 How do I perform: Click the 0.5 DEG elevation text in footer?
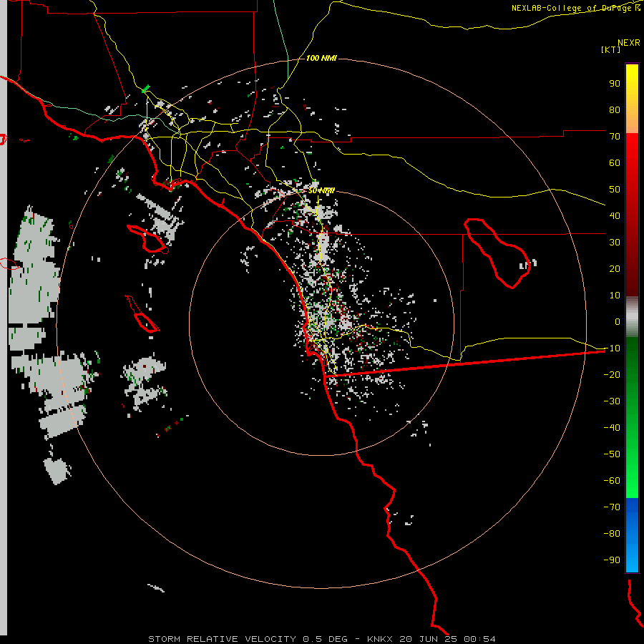[x=325, y=639]
